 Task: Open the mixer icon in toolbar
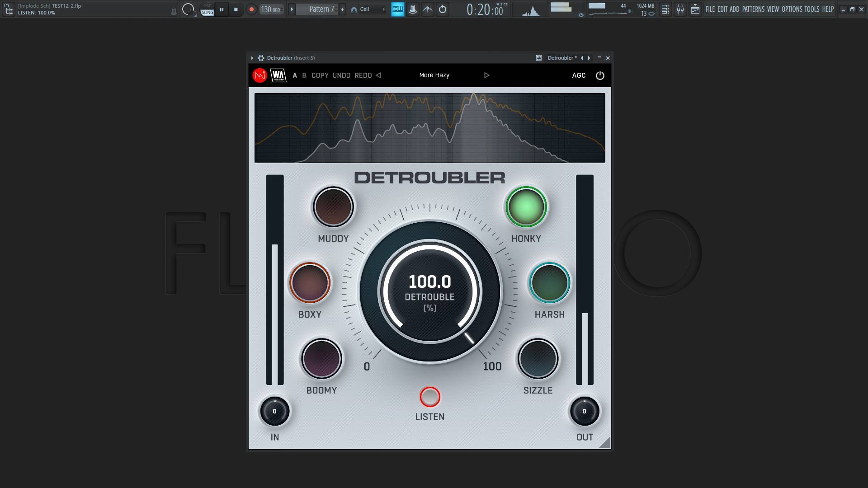pyautogui.click(x=680, y=9)
